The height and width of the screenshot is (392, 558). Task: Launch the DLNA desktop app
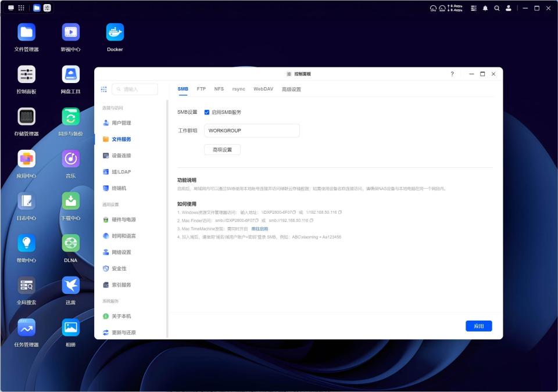tap(70, 243)
